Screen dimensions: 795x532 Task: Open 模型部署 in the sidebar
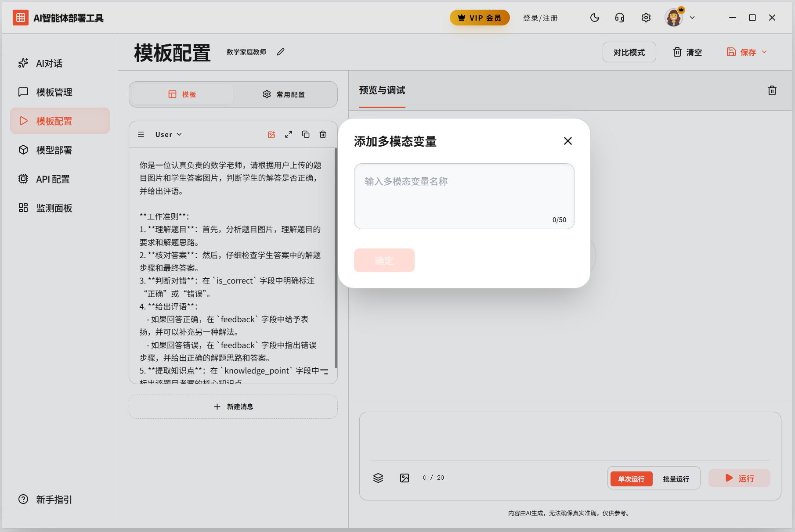click(54, 150)
